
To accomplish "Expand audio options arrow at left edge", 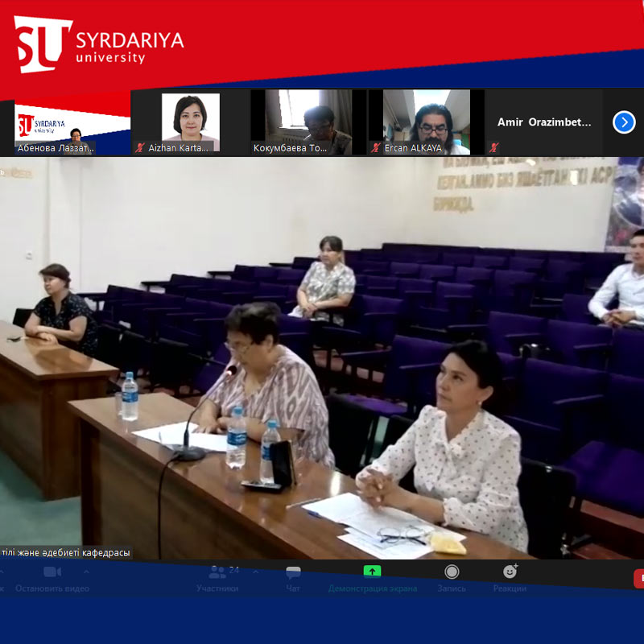I will (x=2, y=572).
